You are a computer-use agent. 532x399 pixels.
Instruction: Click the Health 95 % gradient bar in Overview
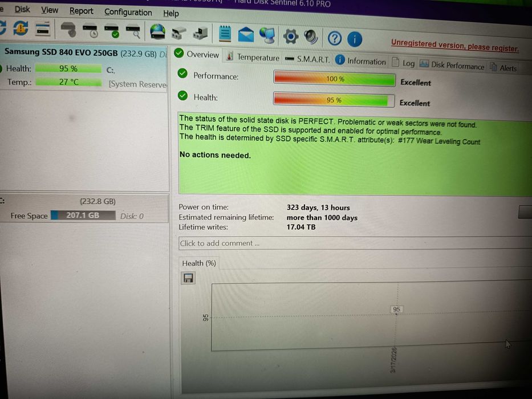click(334, 100)
